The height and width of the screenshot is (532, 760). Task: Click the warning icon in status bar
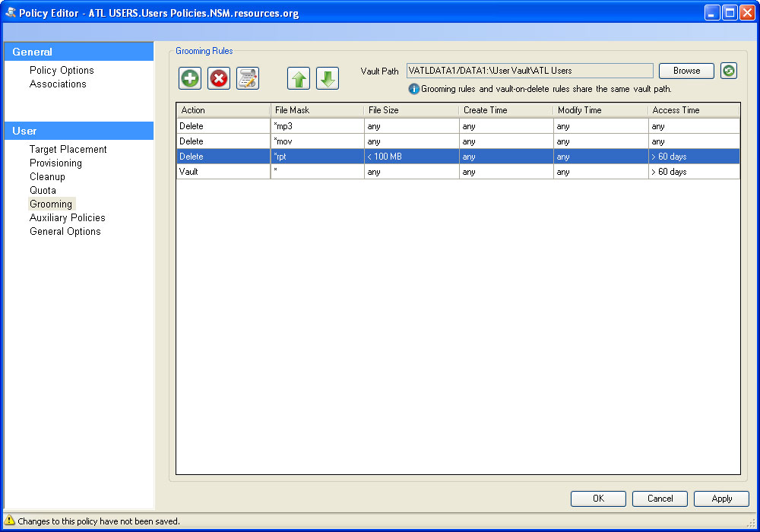(x=10, y=521)
